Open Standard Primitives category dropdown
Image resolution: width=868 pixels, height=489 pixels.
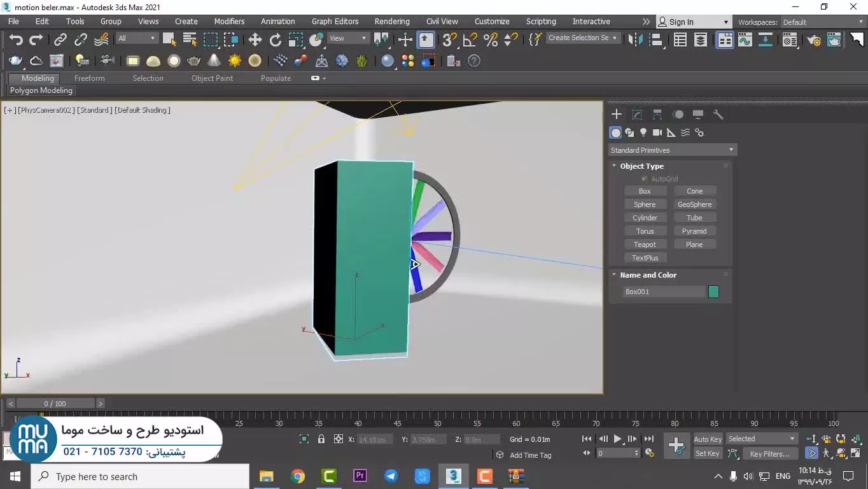[x=672, y=150]
